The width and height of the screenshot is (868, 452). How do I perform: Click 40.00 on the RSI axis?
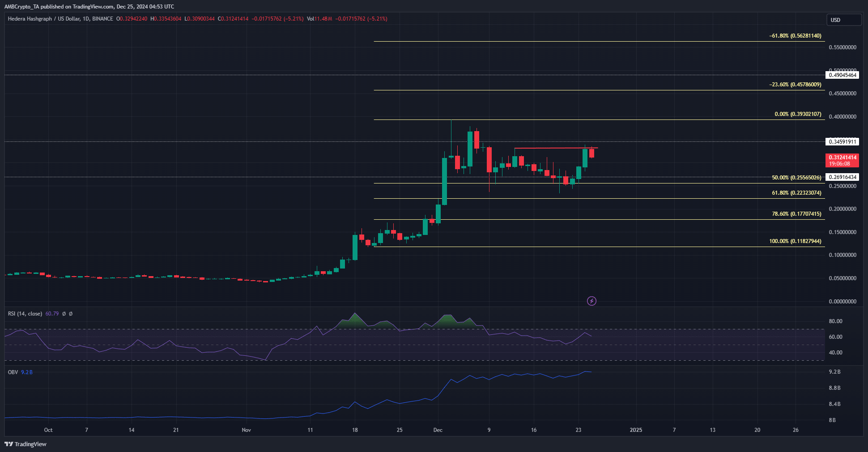click(x=835, y=353)
